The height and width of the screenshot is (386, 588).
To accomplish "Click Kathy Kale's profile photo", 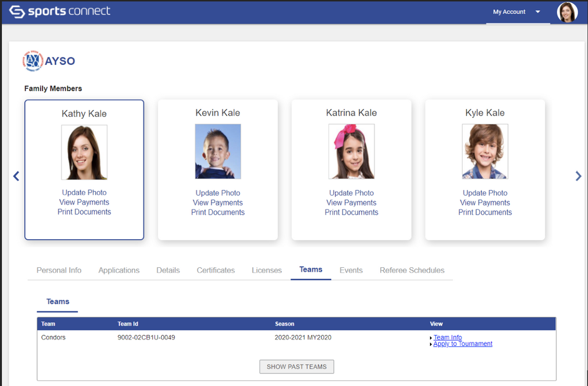I will point(84,152).
